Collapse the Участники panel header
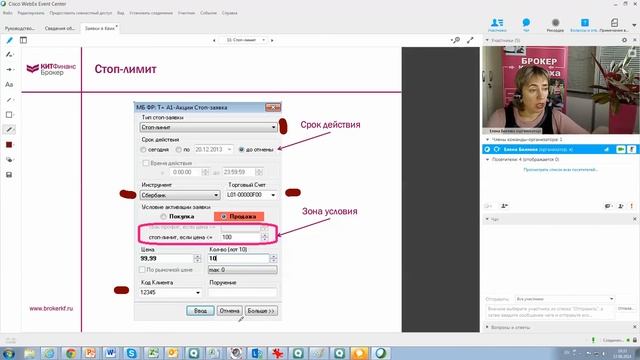Screen dimensions: 640x360 pyautogui.click(x=487, y=40)
